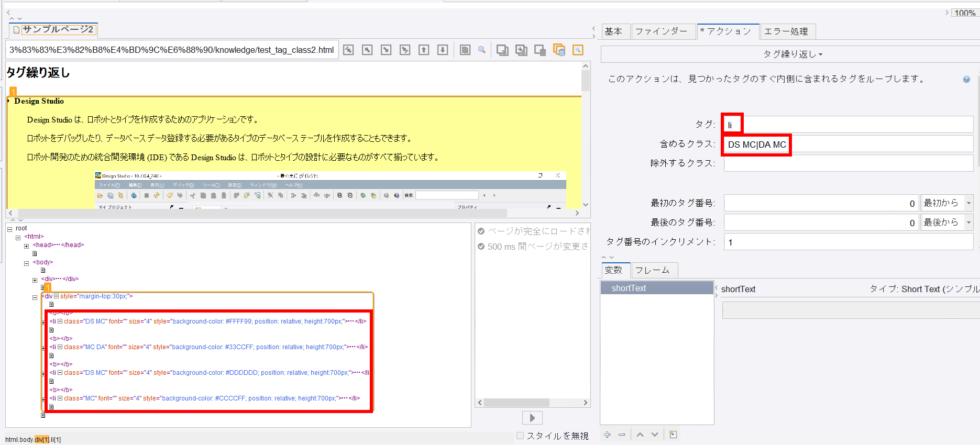
Task: Collapse the <body> tree node
Action: click(26, 263)
